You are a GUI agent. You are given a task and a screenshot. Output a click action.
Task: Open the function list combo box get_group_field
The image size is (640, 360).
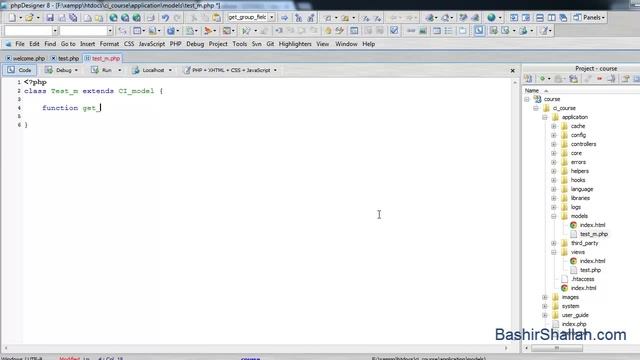[251, 17]
